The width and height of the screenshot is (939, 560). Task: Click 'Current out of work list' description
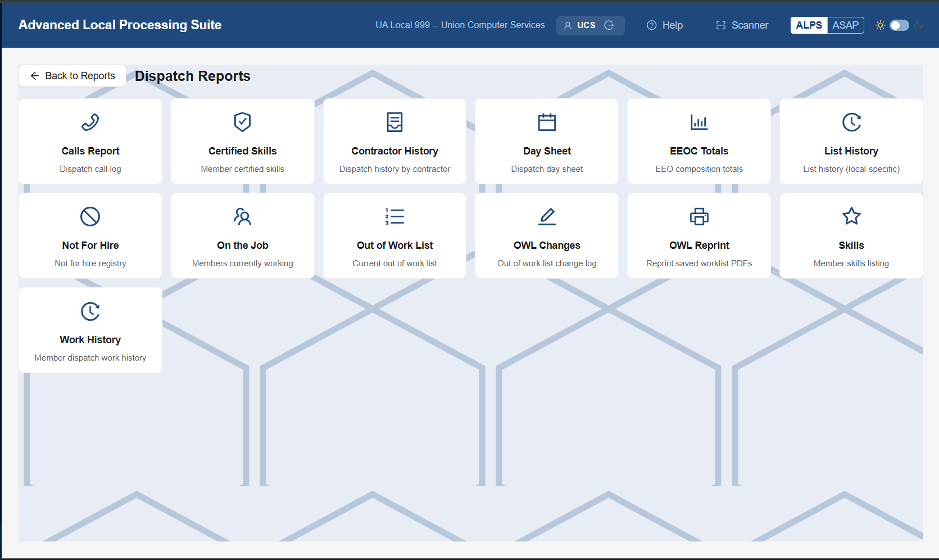point(394,263)
